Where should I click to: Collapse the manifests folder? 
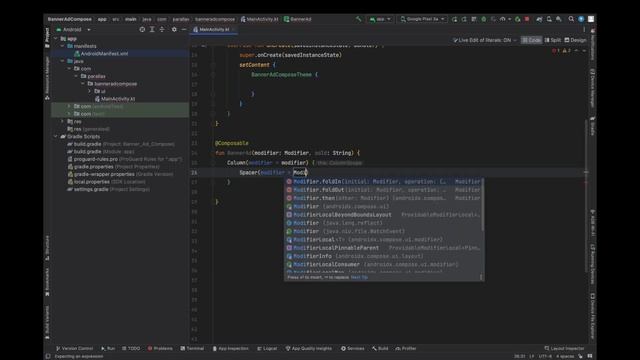[62, 46]
